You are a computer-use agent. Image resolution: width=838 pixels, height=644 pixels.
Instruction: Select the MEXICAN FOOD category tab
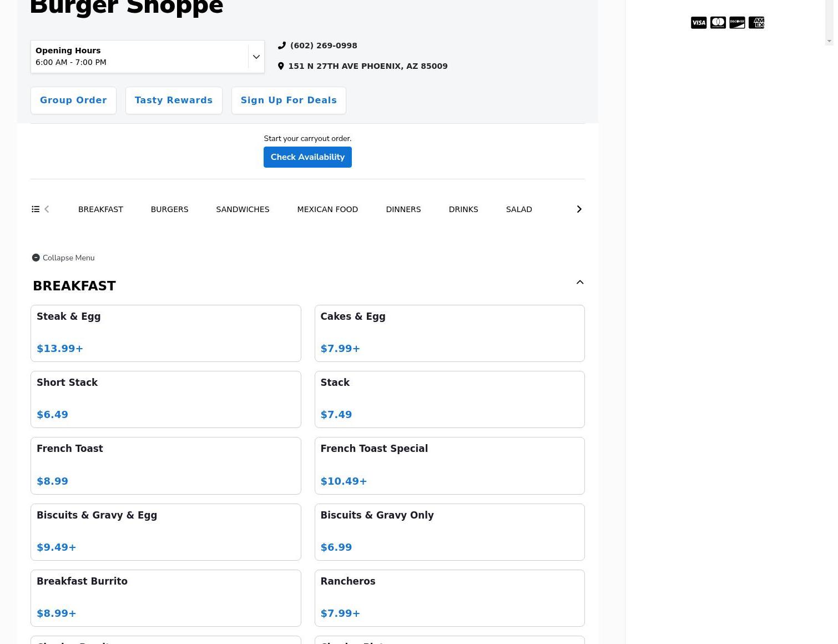(327, 209)
